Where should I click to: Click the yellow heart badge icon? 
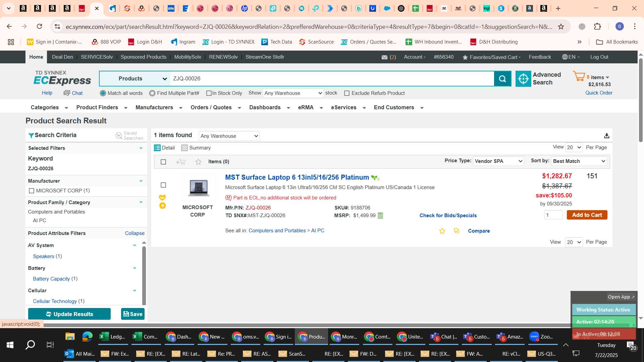pyautogui.click(x=162, y=197)
